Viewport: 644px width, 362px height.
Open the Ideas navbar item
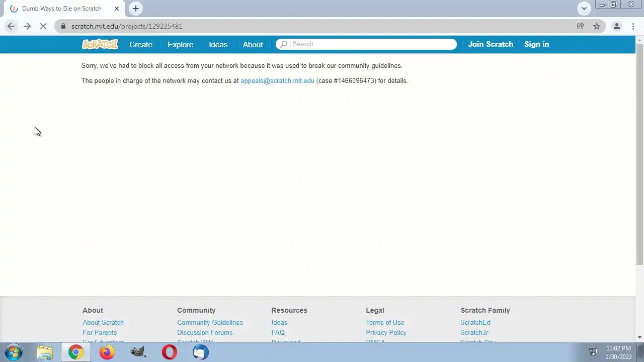tap(218, 44)
